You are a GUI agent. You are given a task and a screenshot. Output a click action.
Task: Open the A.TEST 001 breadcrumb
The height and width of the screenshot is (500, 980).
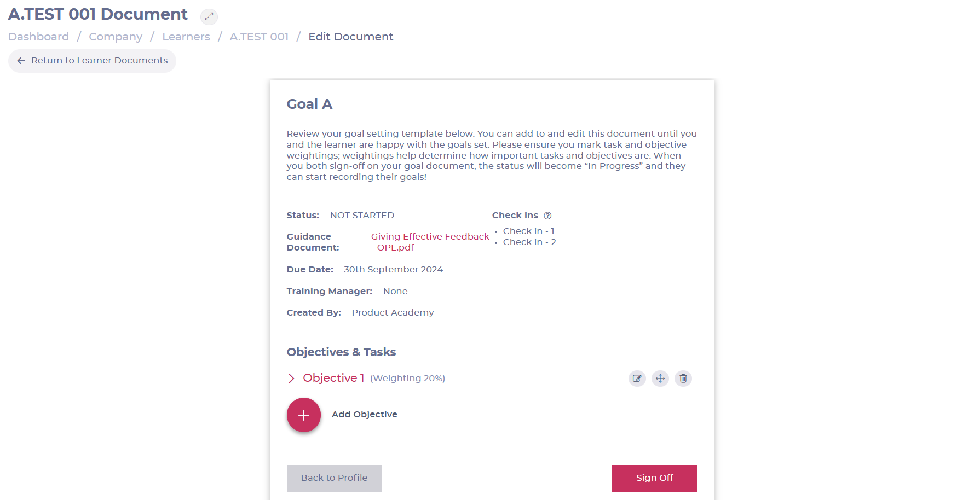pos(259,37)
